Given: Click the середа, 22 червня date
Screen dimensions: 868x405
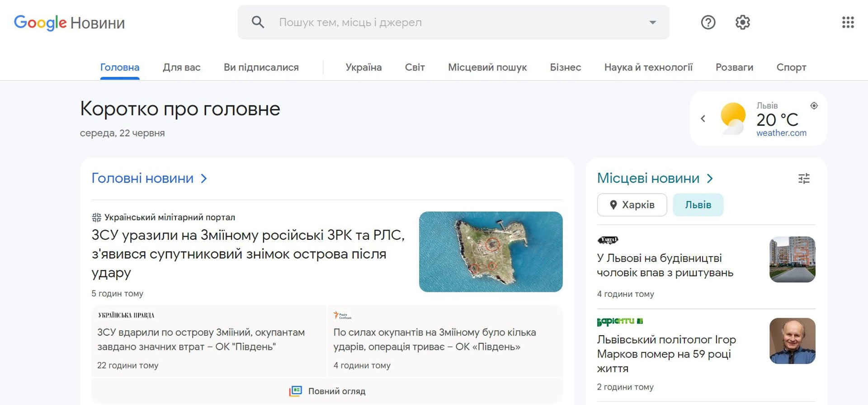Looking at the screenshot, I should 122,133.
